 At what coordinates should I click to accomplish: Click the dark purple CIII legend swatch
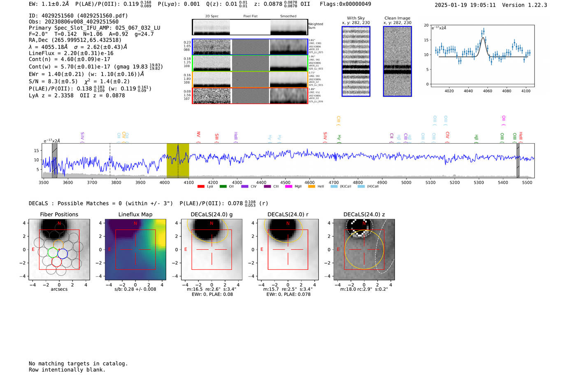pyautogui.click(x=267, y=186)
